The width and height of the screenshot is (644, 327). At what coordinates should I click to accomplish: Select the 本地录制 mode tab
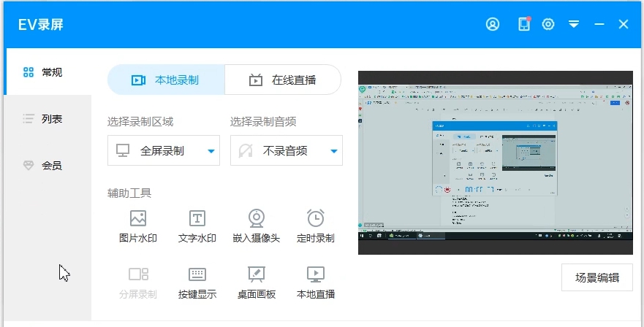(x=166, y=80)
